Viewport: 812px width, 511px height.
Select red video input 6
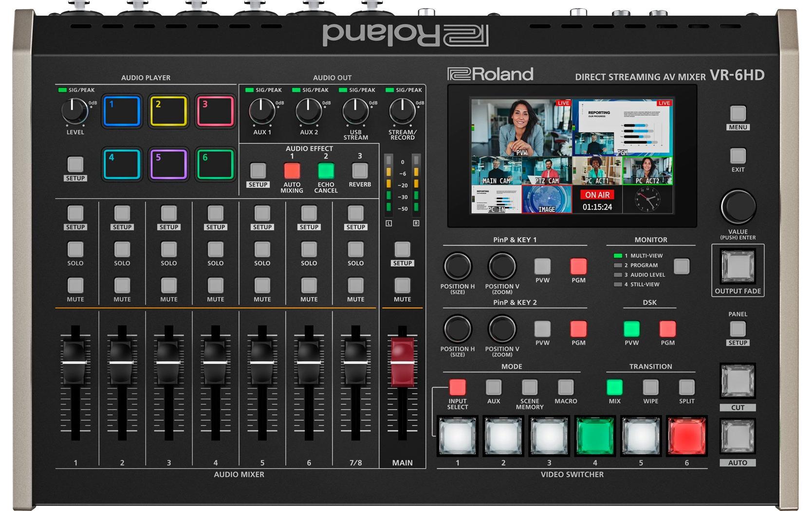(x=686, y=436)
